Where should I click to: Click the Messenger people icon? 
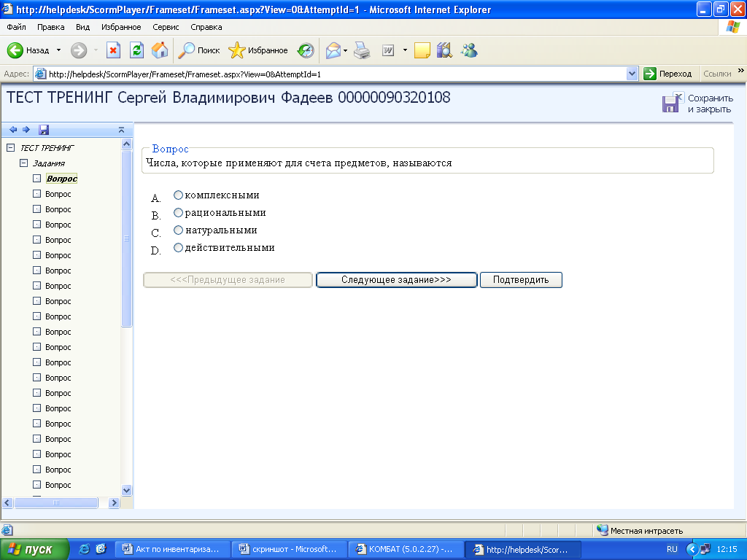pyautogui.click(x=469, y=50)
